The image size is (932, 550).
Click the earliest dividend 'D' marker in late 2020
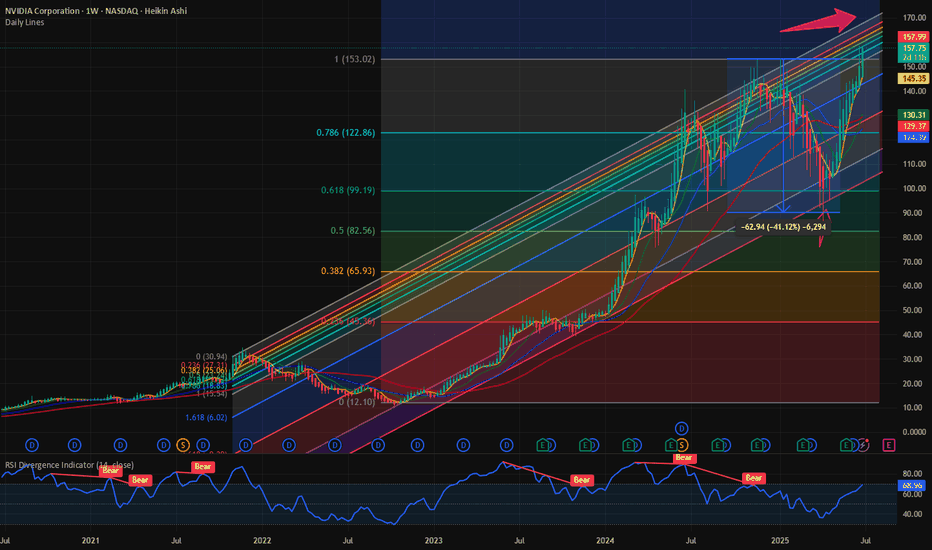point(32,445)
